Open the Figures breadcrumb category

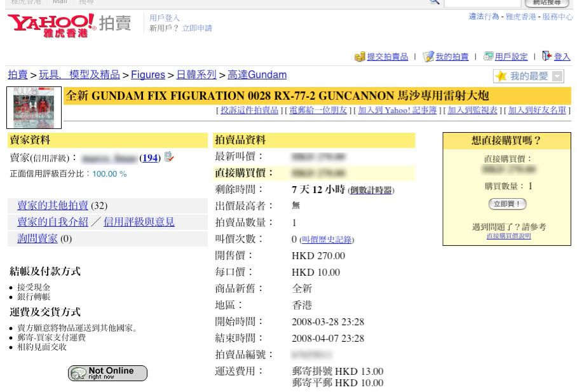pos(149,75)
